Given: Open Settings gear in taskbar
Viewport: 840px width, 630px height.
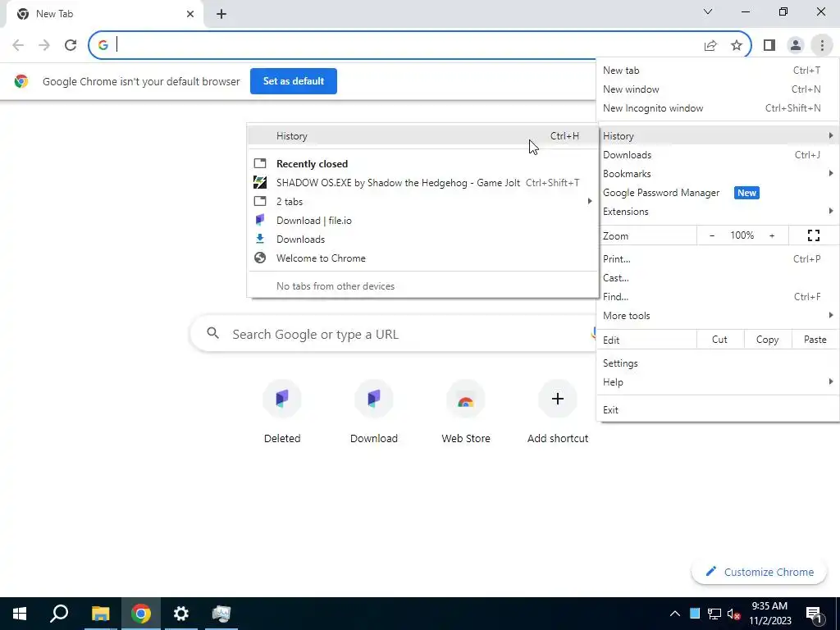Looking at the screenshot, I should point(180,614).
